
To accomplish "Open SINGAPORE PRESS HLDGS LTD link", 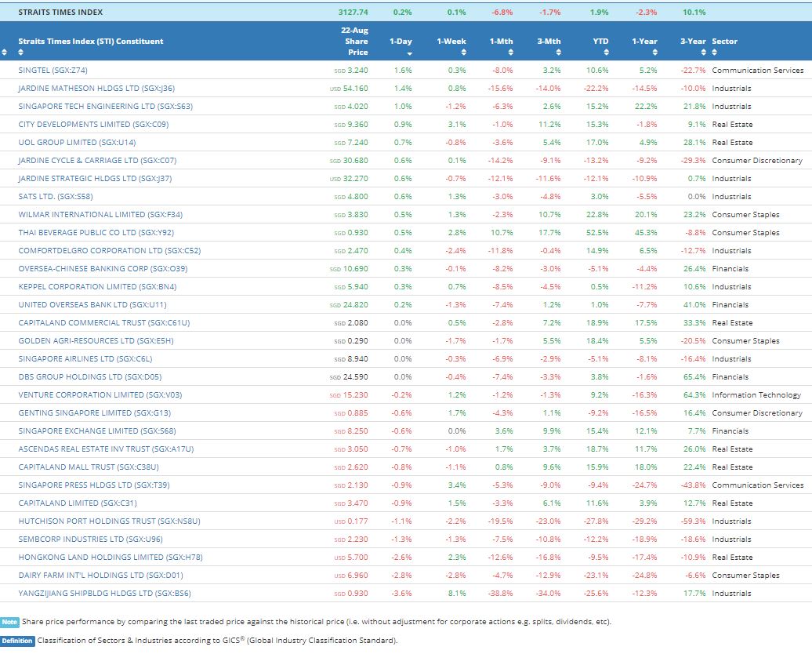I will click(94, 485).
